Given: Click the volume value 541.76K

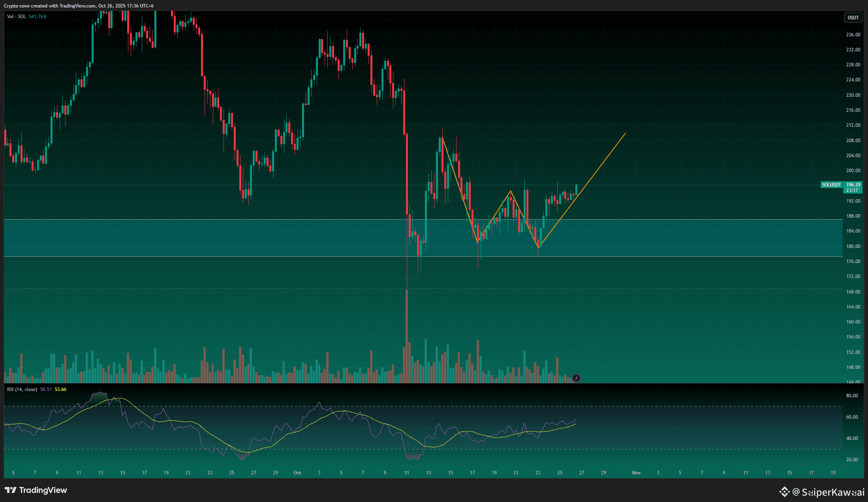Looking at the screenshot, I should click(38, 17).
